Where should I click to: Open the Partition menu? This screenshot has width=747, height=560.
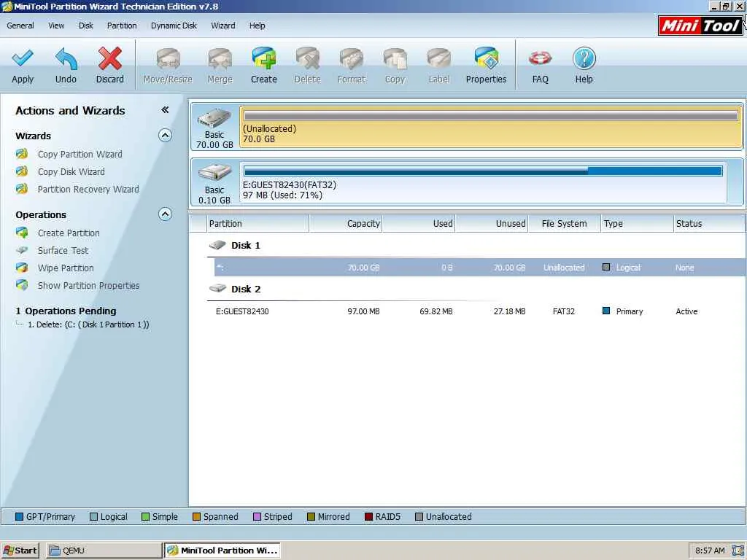122,26
